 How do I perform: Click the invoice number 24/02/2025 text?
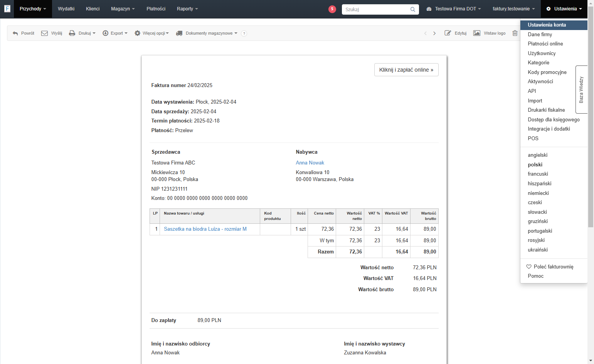(x=200, y=86)
